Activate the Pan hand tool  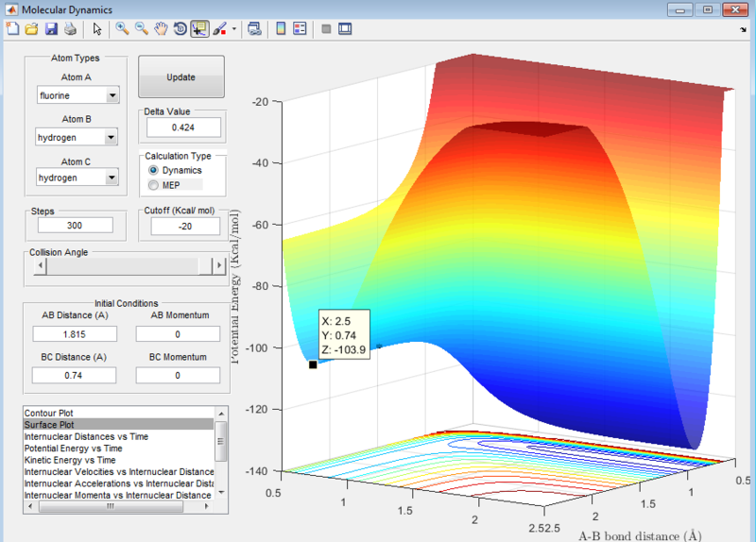tap(161, 29)
